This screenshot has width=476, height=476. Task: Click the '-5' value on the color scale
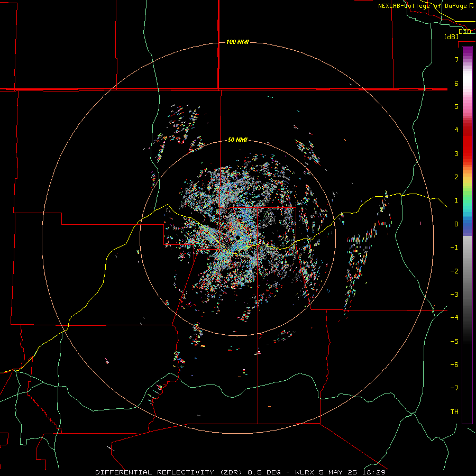(454, 342)
